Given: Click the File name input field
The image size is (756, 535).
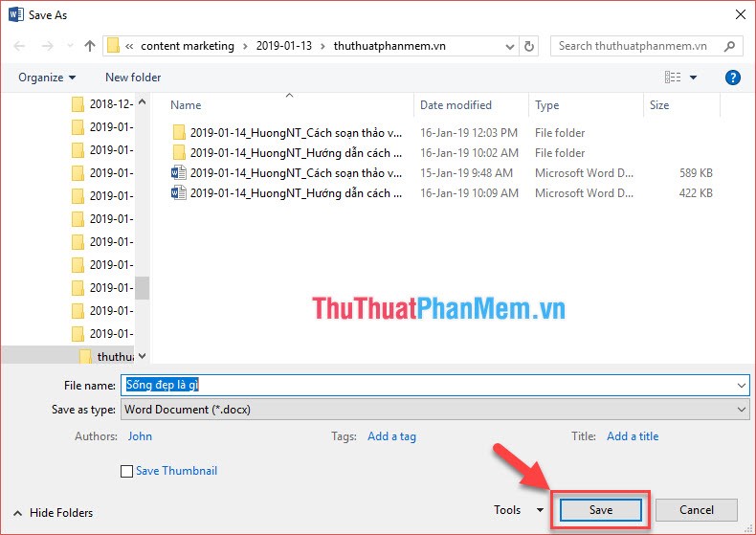Looking at the screenshot, I should tap(427, 385).
